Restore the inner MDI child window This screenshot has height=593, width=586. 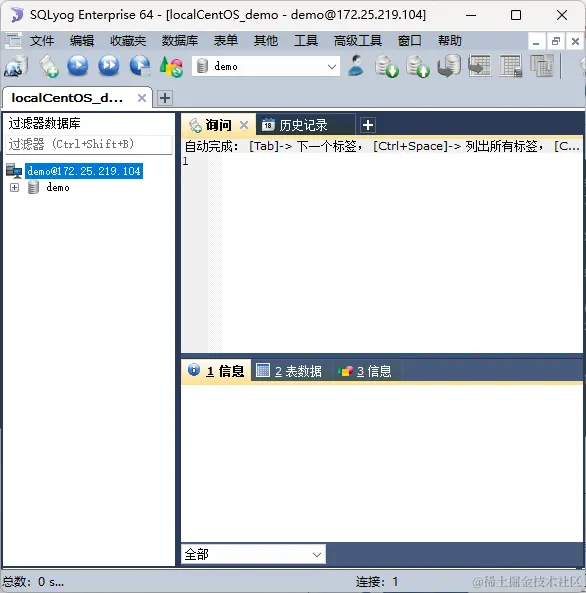[556, 41]
